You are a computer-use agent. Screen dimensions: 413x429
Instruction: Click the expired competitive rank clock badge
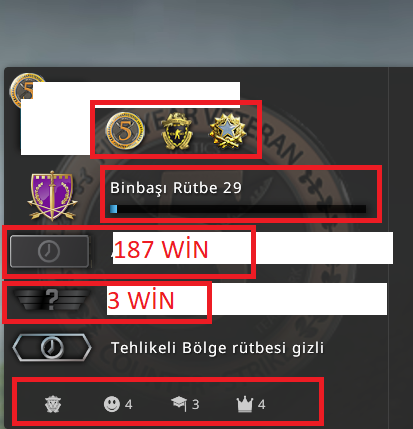pos(49,251)
